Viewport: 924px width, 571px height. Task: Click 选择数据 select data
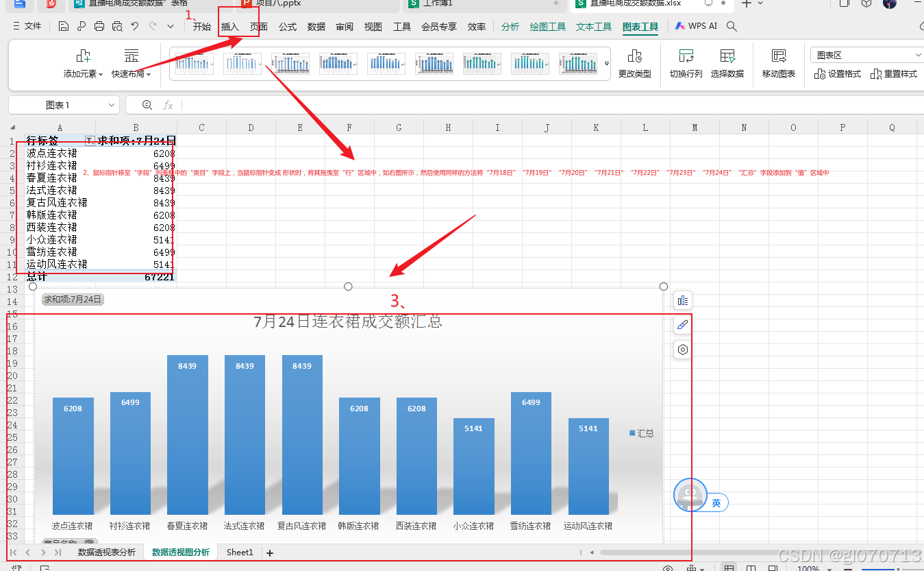(727, 64)
